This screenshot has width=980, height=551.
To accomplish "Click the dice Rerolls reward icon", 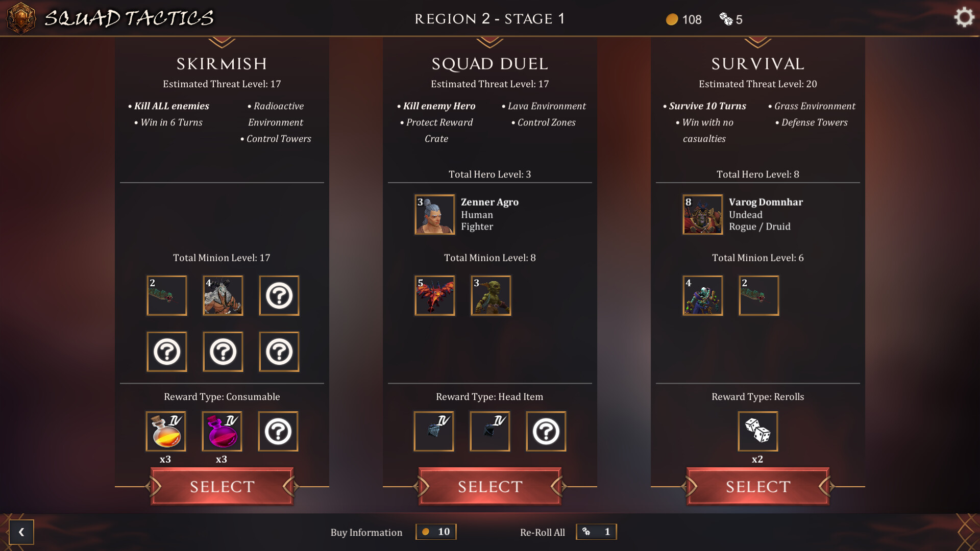I will [x=758, y=432].
